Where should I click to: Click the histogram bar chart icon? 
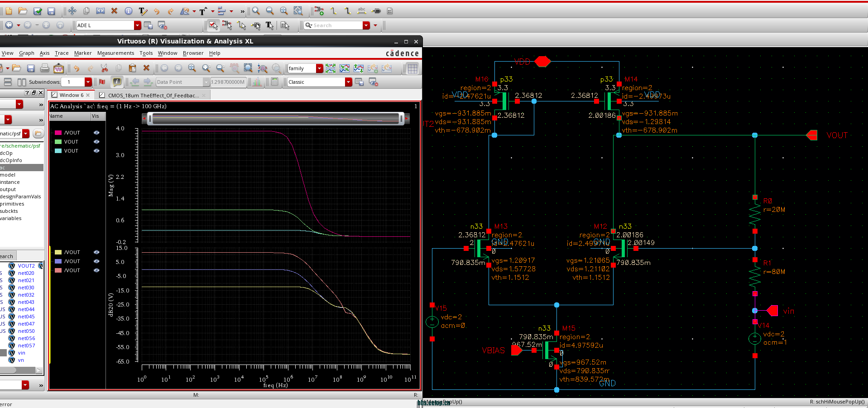[x=257, y=82]
